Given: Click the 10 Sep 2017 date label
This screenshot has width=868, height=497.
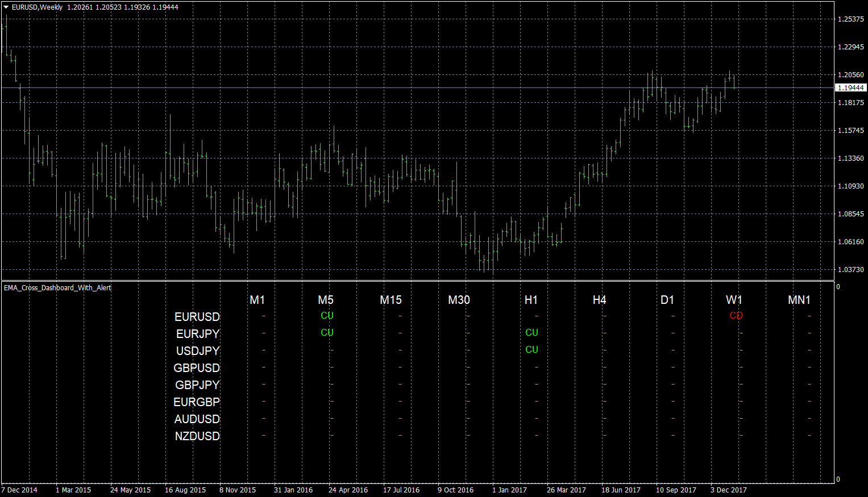Looking at the screenshot, I should (x=676, y=490).
